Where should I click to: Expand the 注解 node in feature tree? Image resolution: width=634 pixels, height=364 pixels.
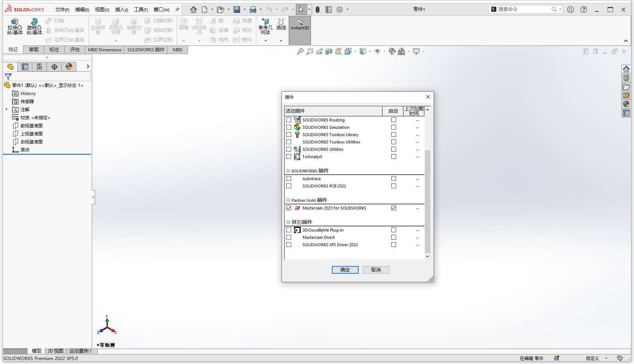coord(7,109)
